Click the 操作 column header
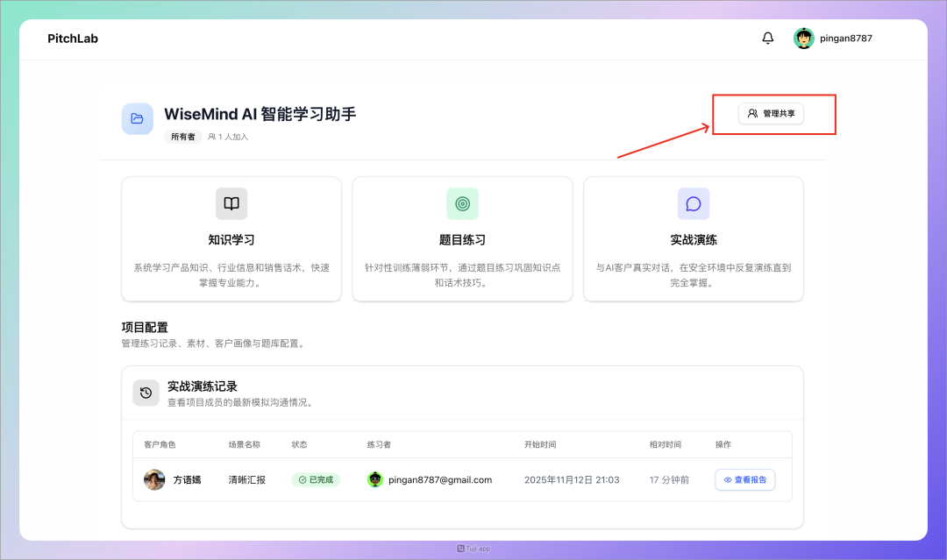Screen dimensions: 947x560 coord(723,444)
